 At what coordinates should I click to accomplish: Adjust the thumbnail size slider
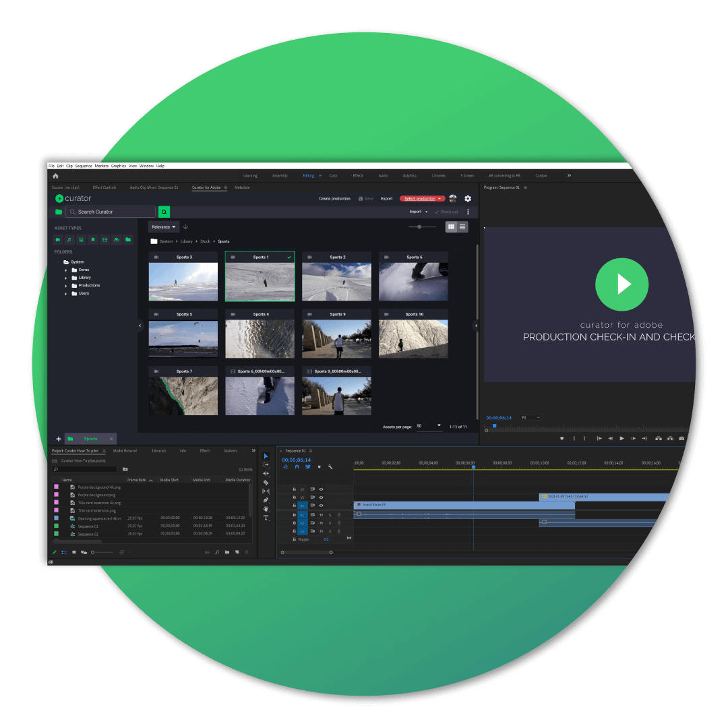tap(420, 226)
